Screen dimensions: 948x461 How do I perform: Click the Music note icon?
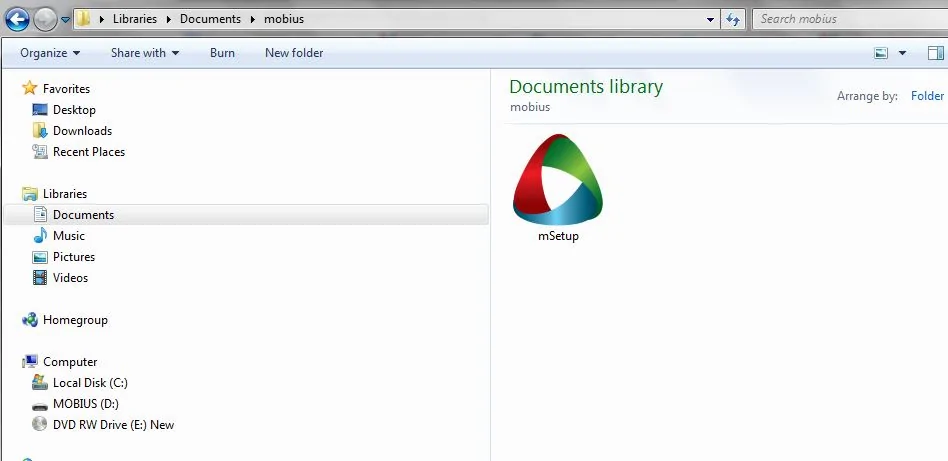pyautogui.click(x=40, y=235)
